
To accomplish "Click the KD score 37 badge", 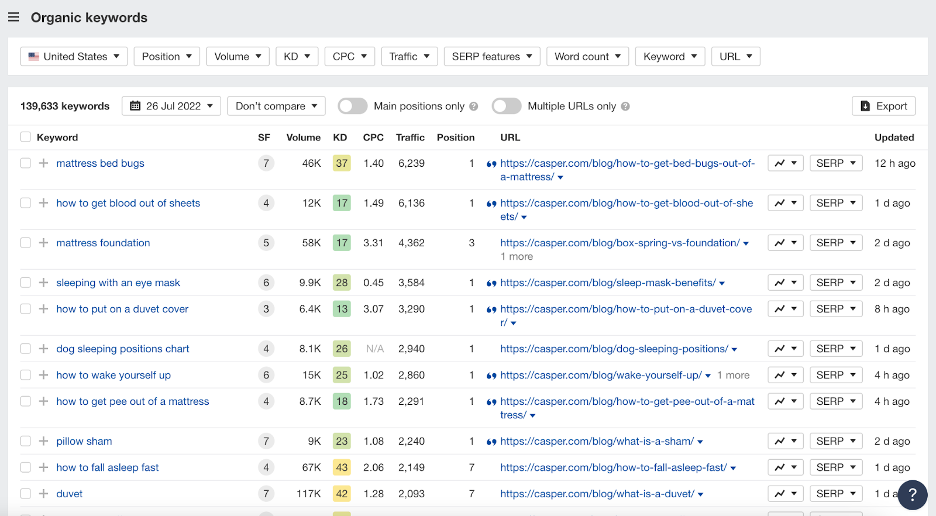I will (x=341, y=163).
